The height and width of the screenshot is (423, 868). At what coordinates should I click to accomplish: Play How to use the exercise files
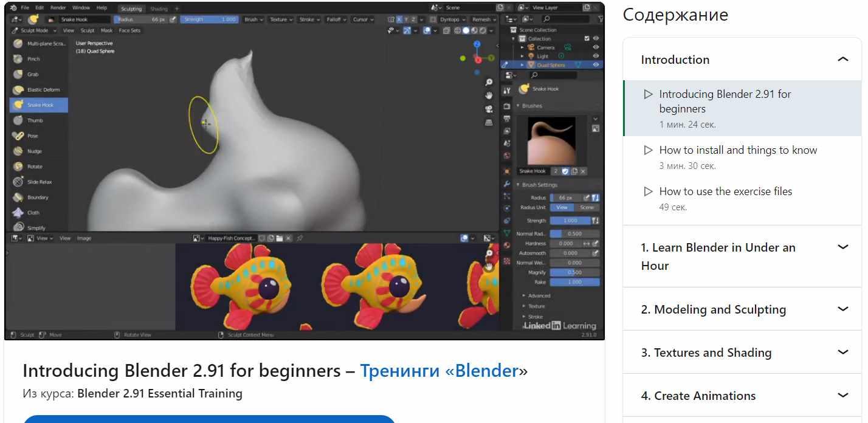(x=725, y=191)
